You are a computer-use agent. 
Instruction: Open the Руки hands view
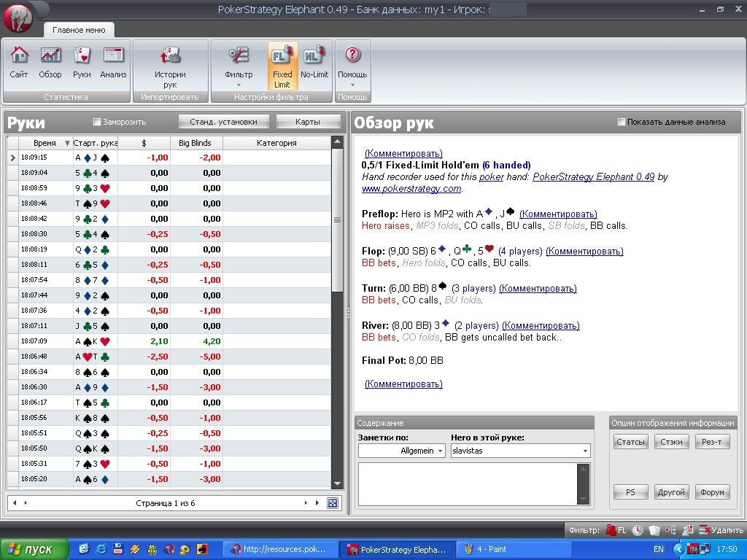pyautogui.click(x=82, y=63)
